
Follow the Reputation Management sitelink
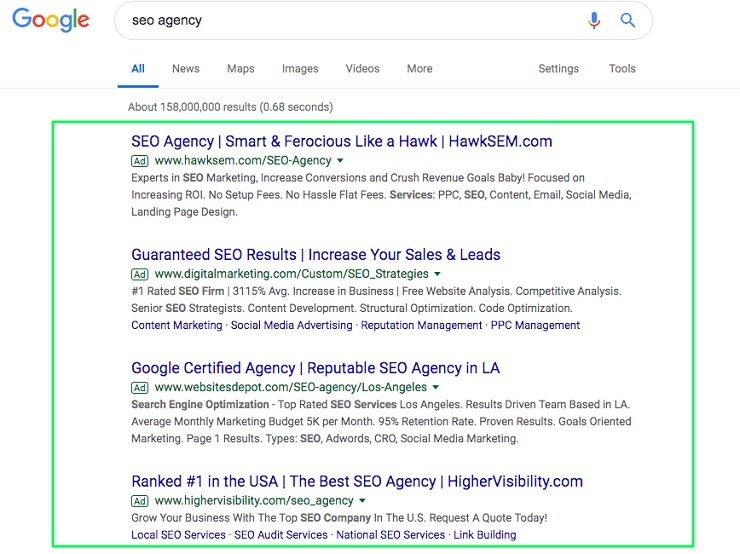point(421,325)
